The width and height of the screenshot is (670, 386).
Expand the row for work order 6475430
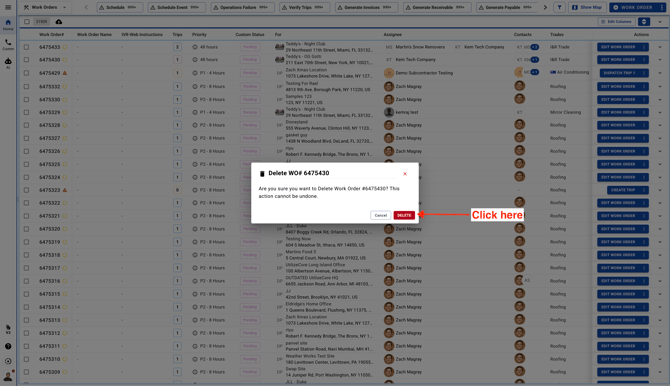click(660, 60)
